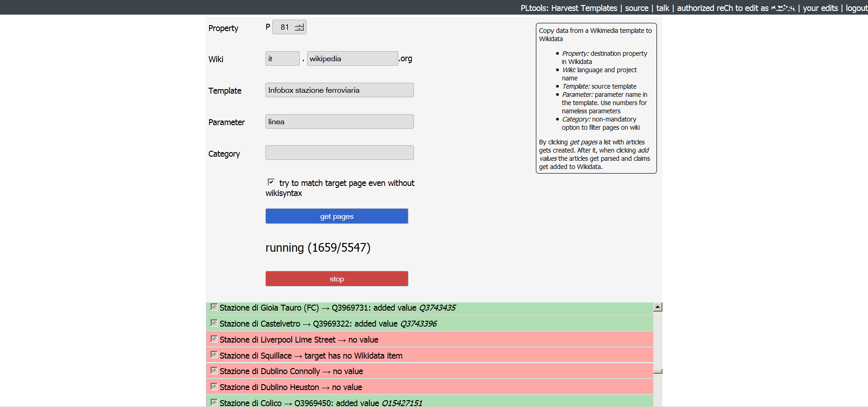The image size is (868, 407).
Task: Uncheck the Stazione di Gioia Tauro row
Action: click(x=214, y=307)
